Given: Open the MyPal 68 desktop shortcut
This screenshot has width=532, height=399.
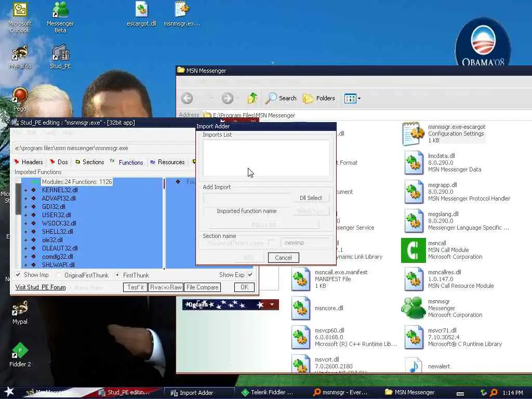Looking at the screenshot, I should pos(20,52).
